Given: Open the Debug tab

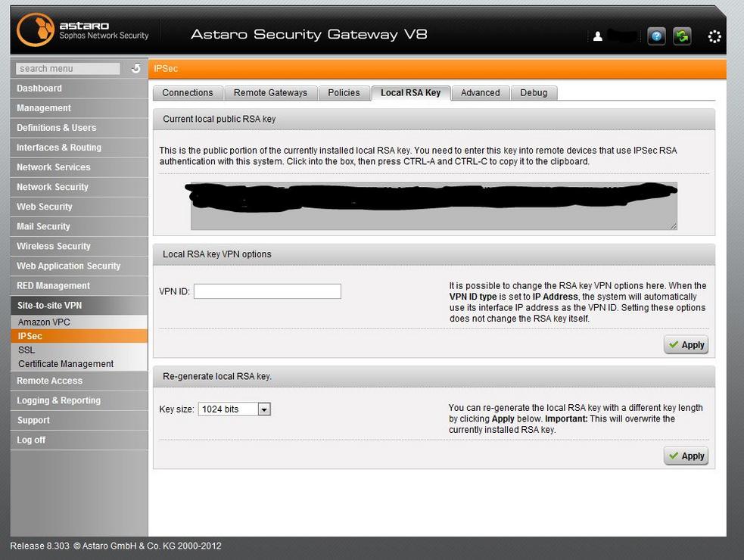Looking at the screenshot, I should tap(534, 92).
